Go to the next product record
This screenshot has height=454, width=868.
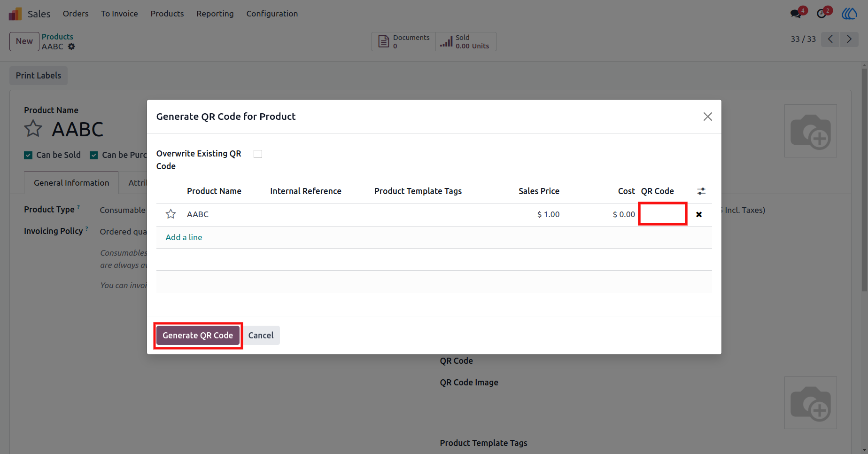tap(849, 39)
